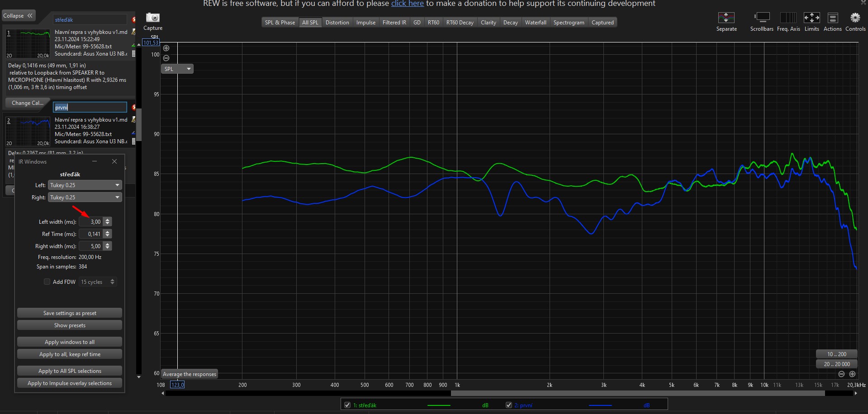This screenshot has width=868, height=414.
Task: Open the Waterfall tab
Action: click(536, 23)
